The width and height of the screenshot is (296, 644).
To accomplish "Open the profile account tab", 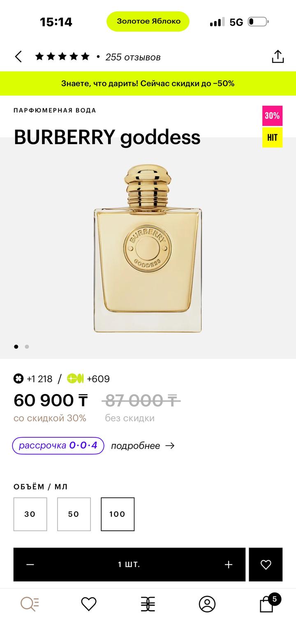I will tap(207, 604).
